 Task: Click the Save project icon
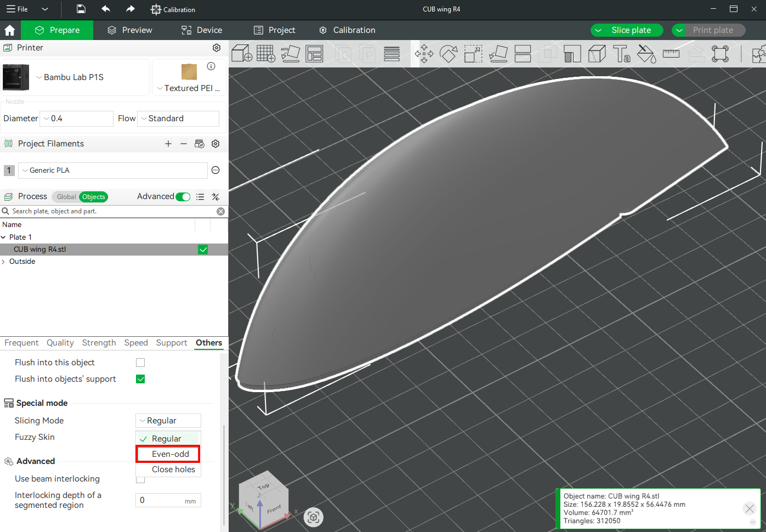(x=81, y=9)
